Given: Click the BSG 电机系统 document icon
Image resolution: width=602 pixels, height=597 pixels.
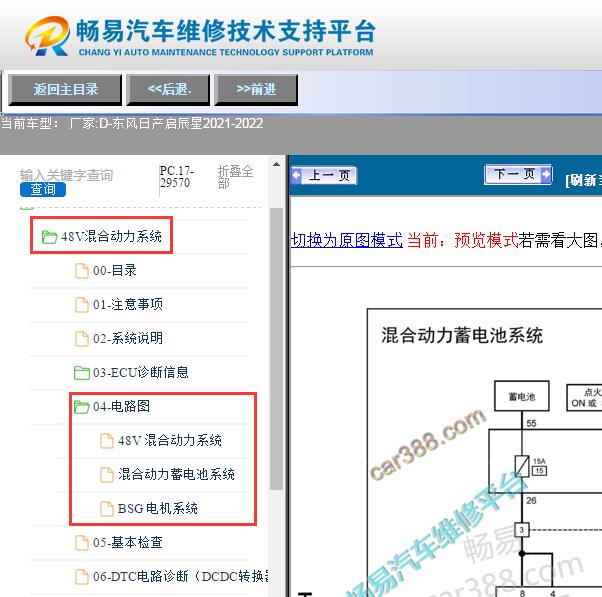Looking at the screenshot, I should point(107,509).
